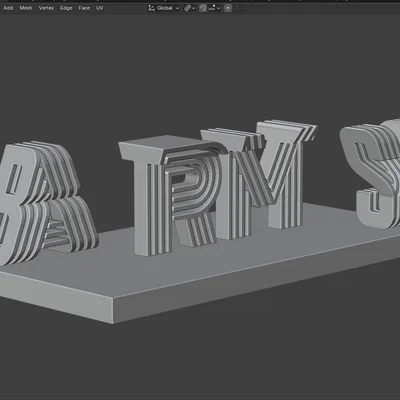Toggle proportional editing
400x400 pixels.
tap(228, 8)
